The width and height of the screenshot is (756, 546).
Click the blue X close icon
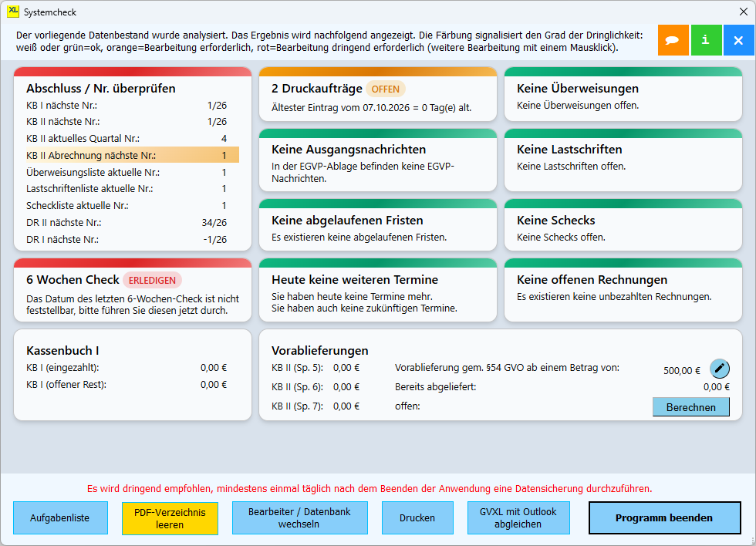pos(739,40)
